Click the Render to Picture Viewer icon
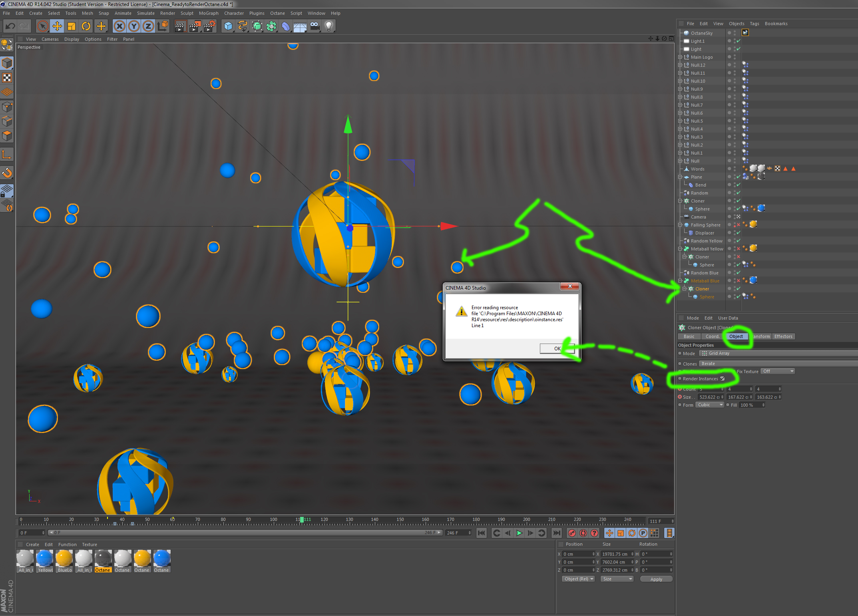The width and height of the screenshot is (858, 616). tap(195, 26)
